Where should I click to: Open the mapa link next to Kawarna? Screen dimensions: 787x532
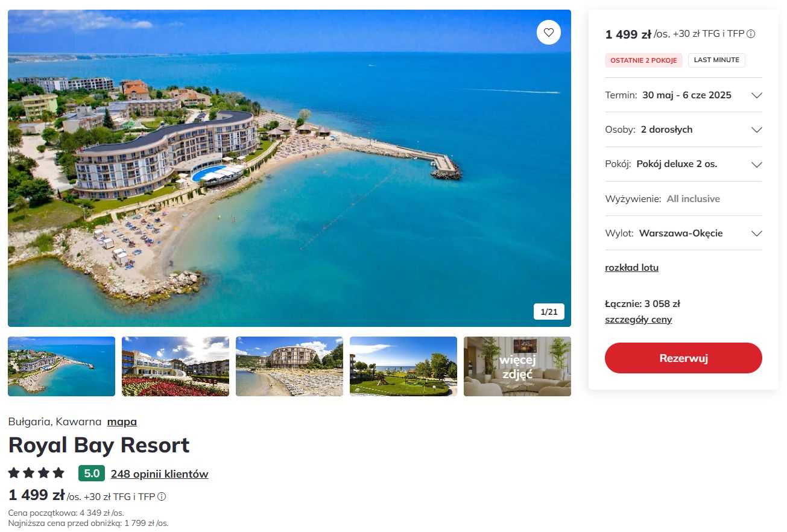(x=122, y=422)
